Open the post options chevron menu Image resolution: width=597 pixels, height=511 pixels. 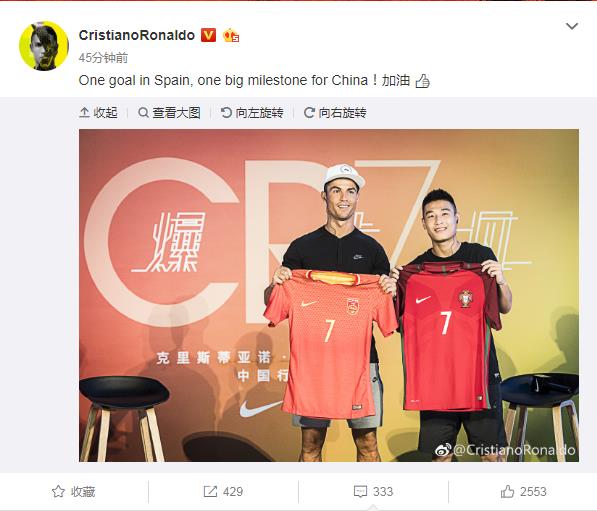point(572,26)
